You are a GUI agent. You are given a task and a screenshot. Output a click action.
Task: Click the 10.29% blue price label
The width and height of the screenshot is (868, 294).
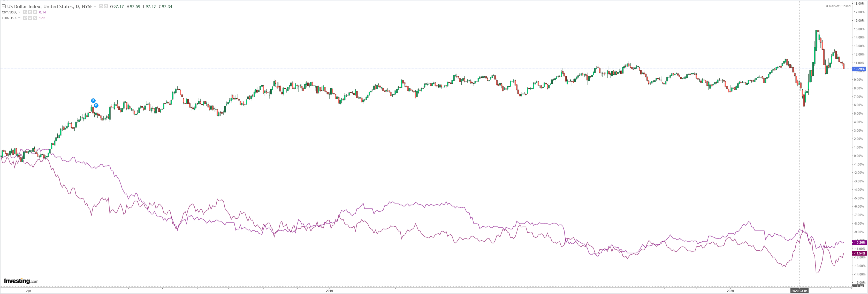(x=859, y=69)
